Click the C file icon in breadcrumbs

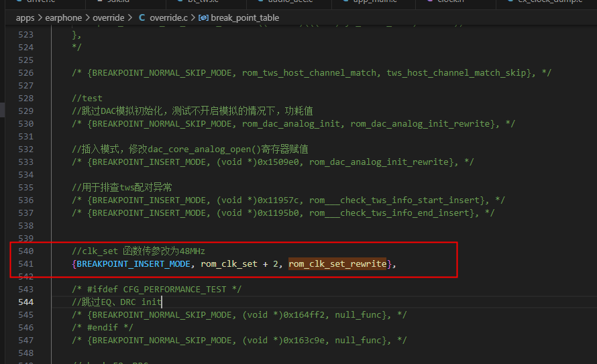tap(142, 18)
